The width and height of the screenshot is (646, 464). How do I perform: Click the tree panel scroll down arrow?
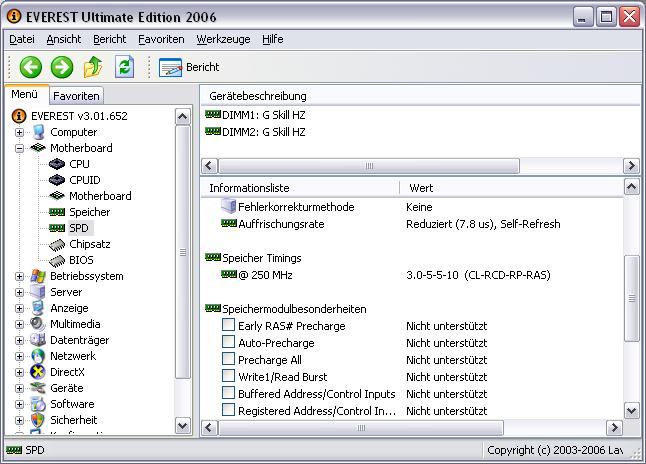pyautogui.click(x=183, y=426)
